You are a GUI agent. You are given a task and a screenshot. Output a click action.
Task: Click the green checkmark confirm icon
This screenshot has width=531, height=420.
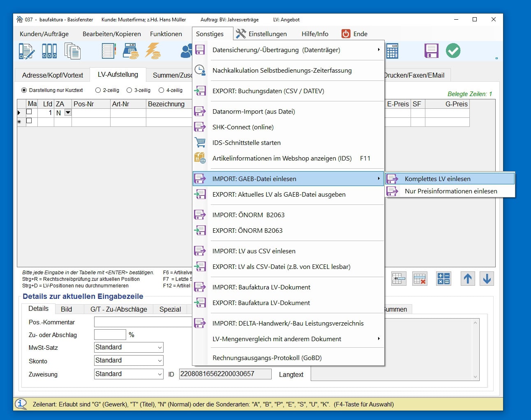click(453, 51)
